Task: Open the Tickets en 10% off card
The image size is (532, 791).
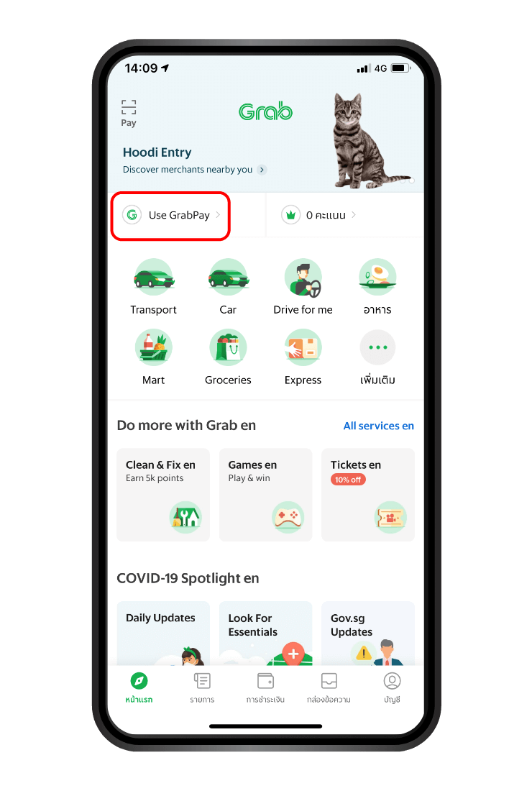Action: tap(368, 495)
